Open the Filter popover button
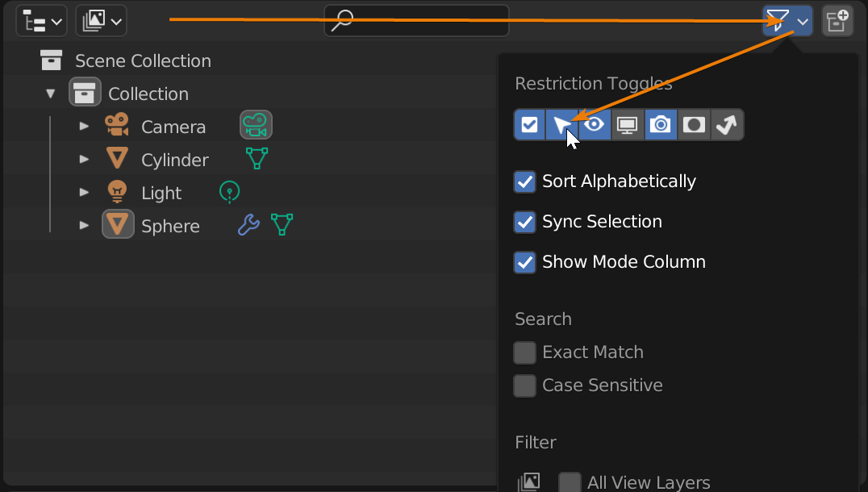This screenshot has width=868, height=492. 787,21
